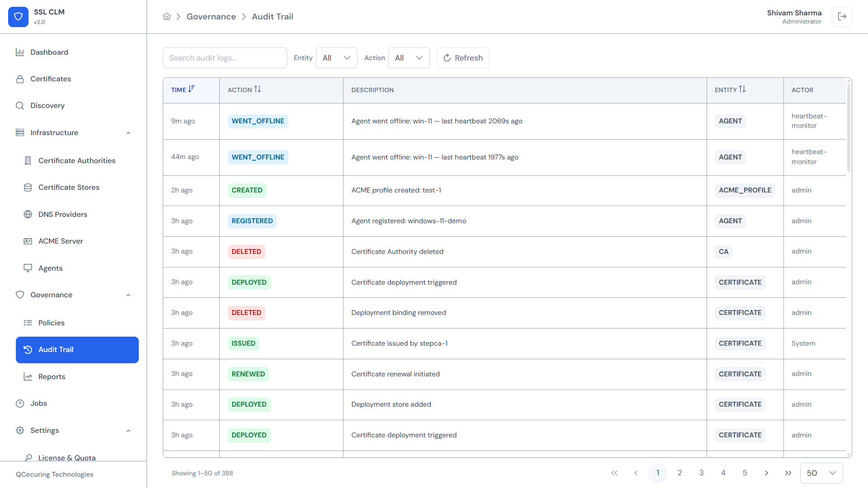Screen dimensions: 868x488
Task: Click the ISSUED action badge
Action: (x=243, y=343)
